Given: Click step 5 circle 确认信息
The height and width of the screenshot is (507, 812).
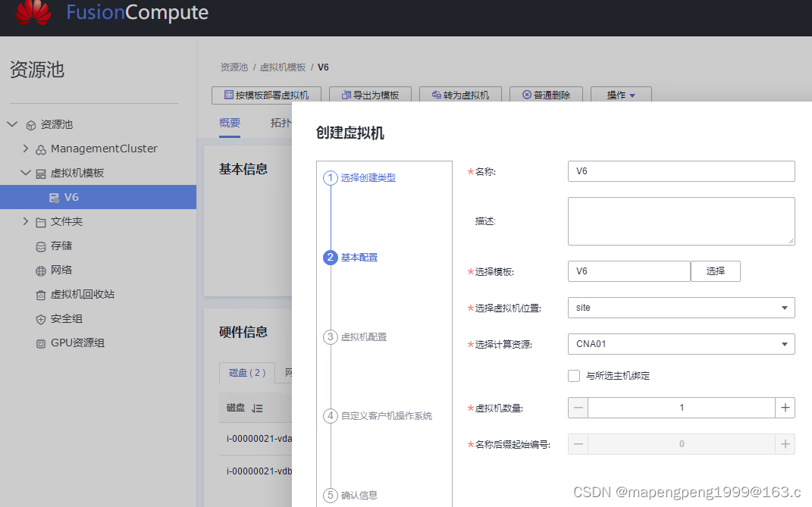Looking at the screenshot, I should (x=331, y=495).
